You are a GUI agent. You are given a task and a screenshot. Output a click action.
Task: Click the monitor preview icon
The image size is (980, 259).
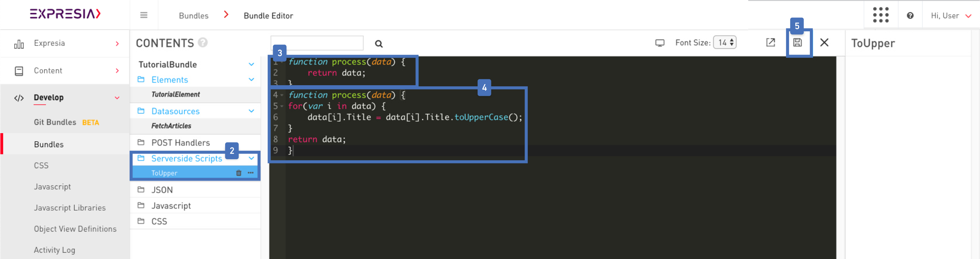(x=660, y=43)
